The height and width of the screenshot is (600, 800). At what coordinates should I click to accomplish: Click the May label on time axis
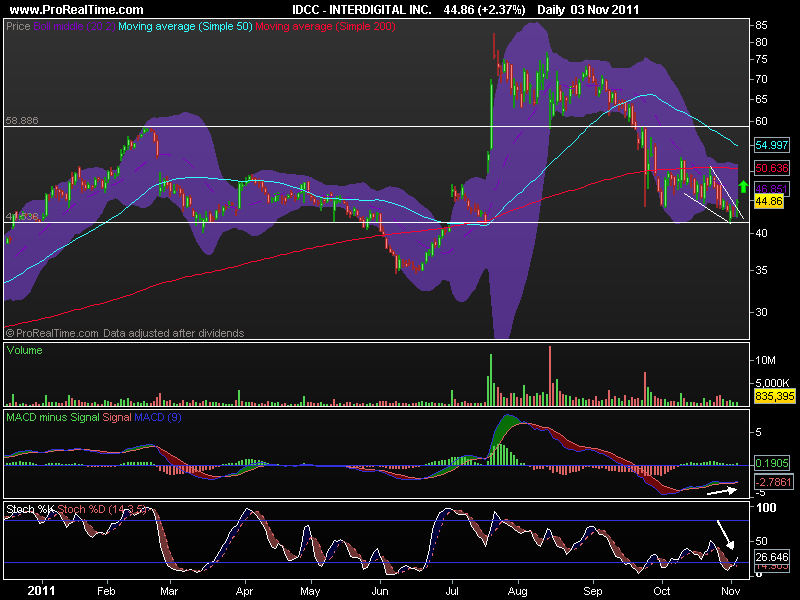point(310,591)
